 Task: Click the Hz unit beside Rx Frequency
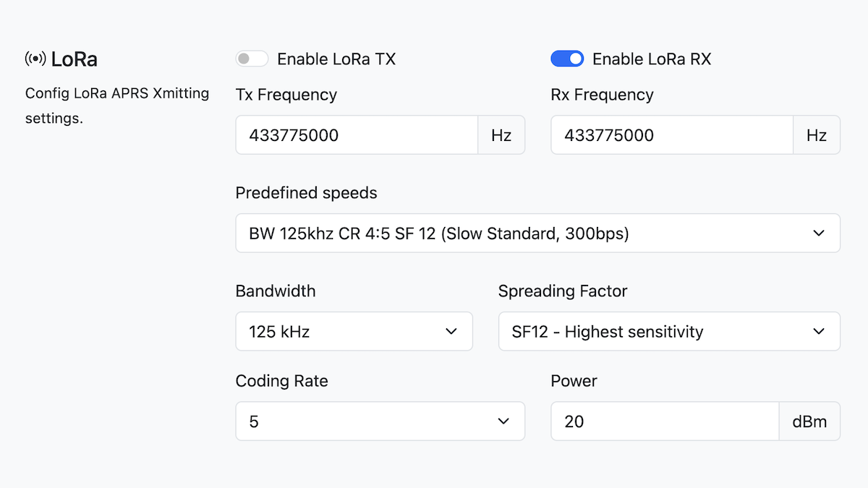tap(817, 135)
